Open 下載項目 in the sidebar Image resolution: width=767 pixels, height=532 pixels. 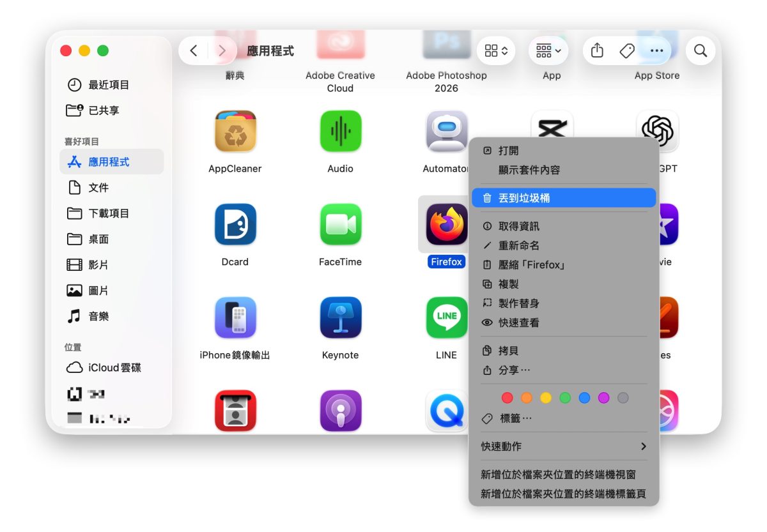click(112, 213)
